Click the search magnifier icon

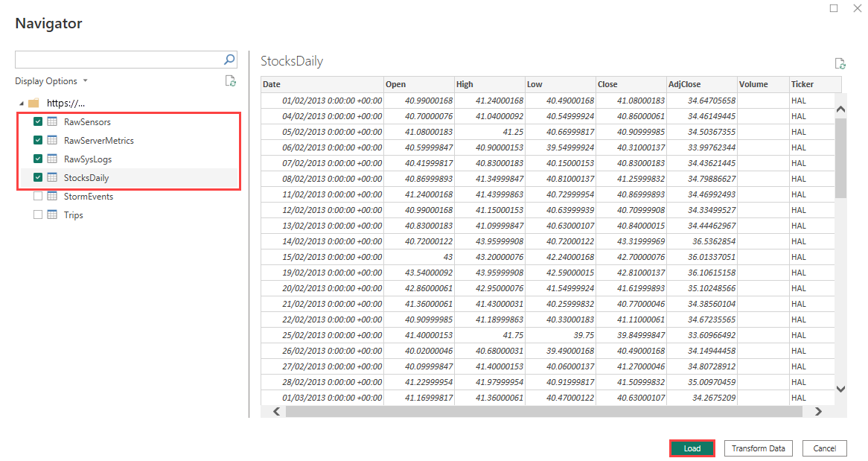(x=229, y=59)
